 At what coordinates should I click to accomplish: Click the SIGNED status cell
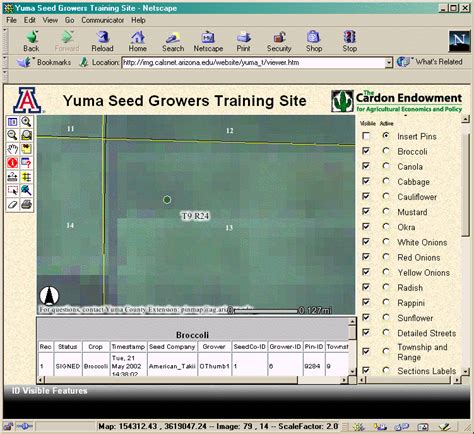[x=68, y=366]
